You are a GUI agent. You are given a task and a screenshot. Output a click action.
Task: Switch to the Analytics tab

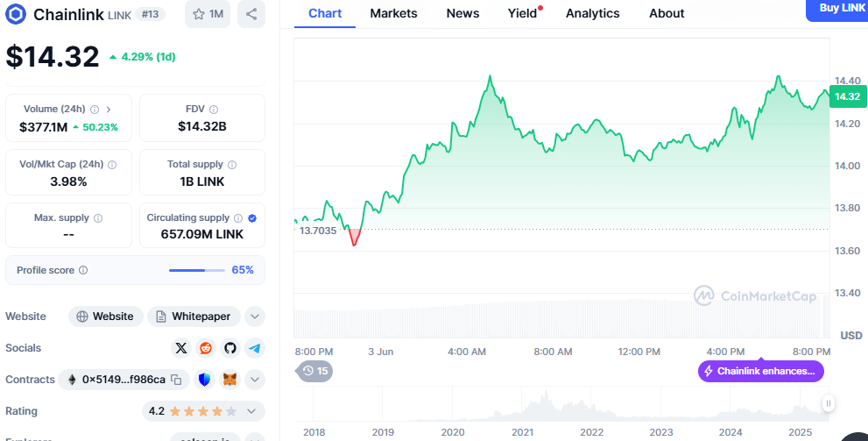[x=593, y=13]
